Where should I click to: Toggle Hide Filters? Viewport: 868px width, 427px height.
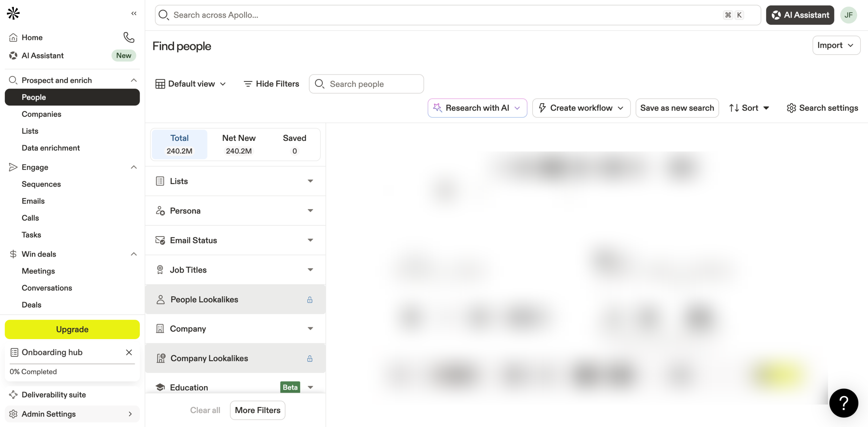click(271, 84)
